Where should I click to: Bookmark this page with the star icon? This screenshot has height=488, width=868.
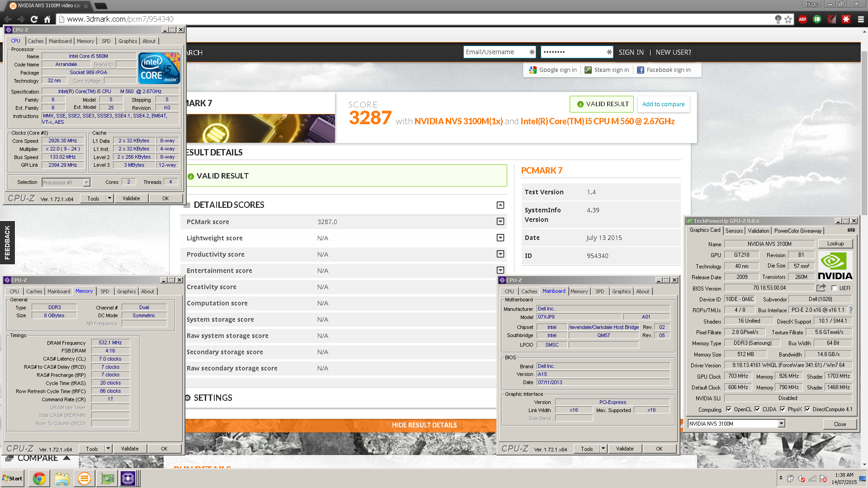coord(788,19)
